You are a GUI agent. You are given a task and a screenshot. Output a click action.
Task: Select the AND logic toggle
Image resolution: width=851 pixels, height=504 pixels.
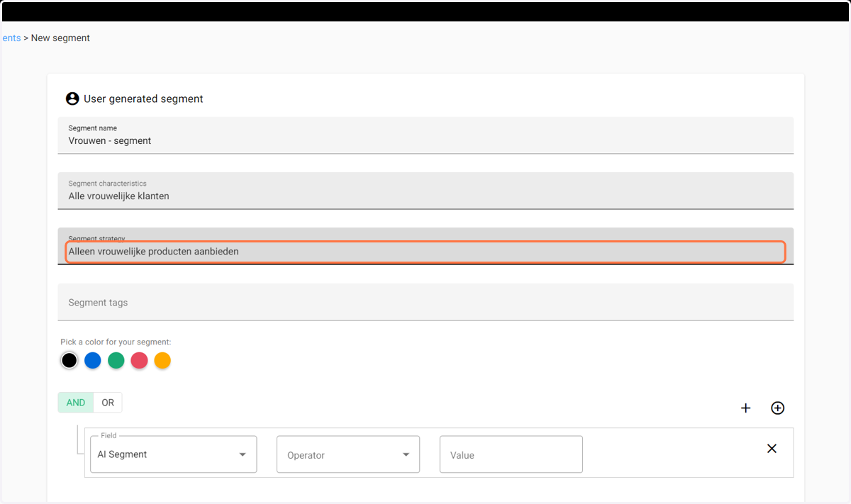tap(76, 403)
